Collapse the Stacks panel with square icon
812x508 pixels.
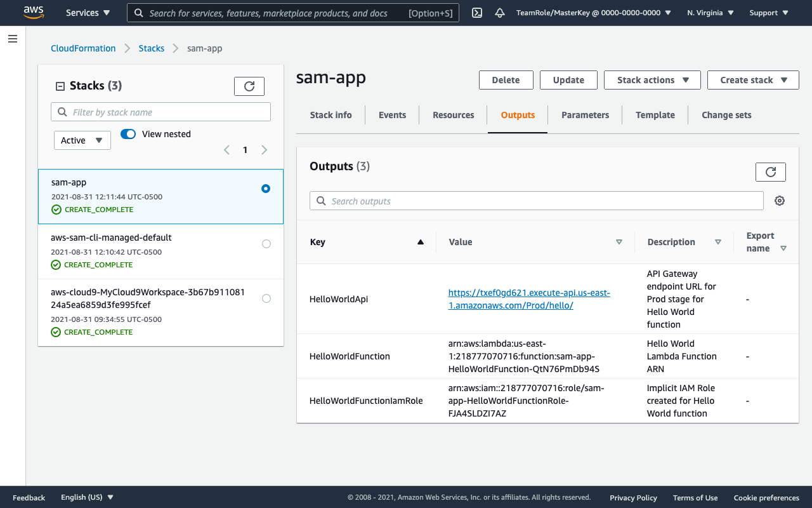pyautogui.click(x=60, y=86)
